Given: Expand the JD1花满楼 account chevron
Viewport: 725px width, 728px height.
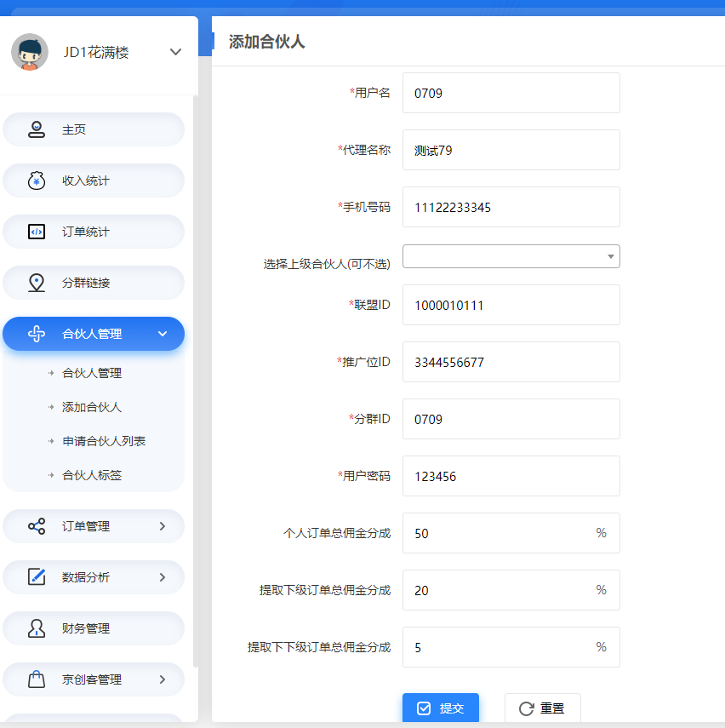Looking at the screenshot, I should coord(175,52).
